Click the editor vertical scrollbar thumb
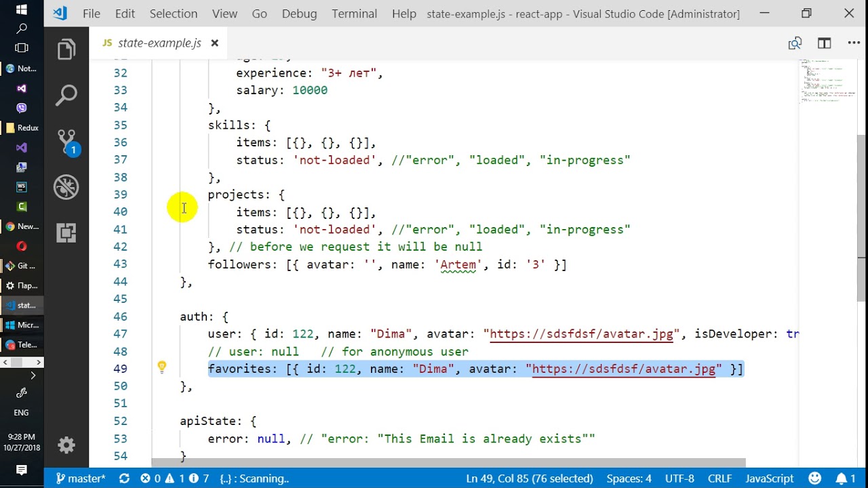 [862, 218]
